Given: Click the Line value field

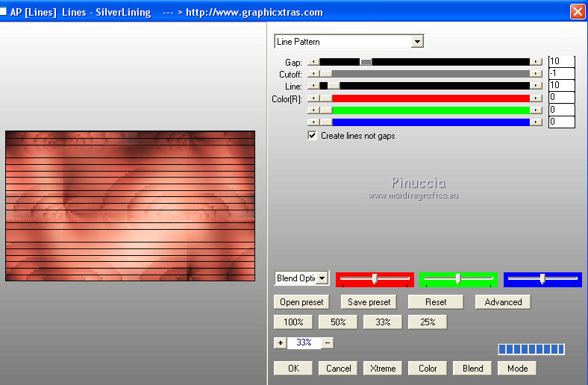Looking at the screenshot, I should pos(561,85).
